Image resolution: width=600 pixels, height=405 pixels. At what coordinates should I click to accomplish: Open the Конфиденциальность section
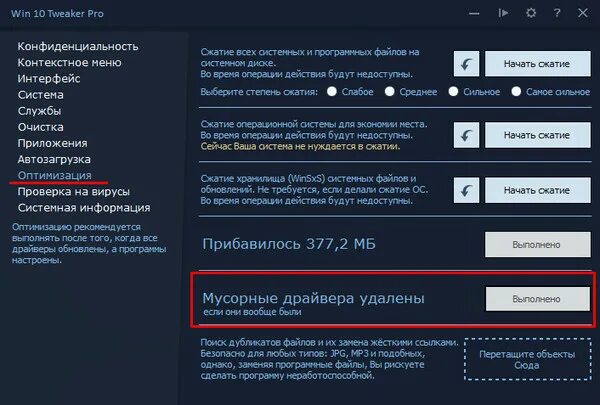coord(78,46)
